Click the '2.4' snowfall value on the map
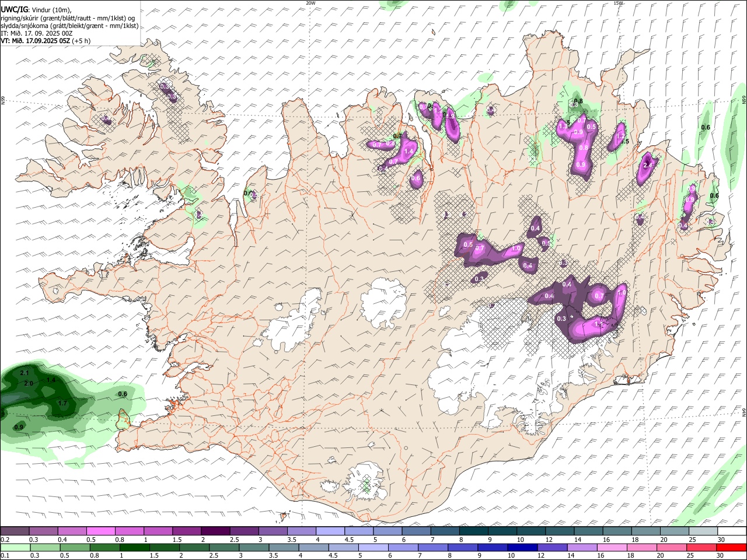This screenshot has width=747, height=560. coord(648,166)
